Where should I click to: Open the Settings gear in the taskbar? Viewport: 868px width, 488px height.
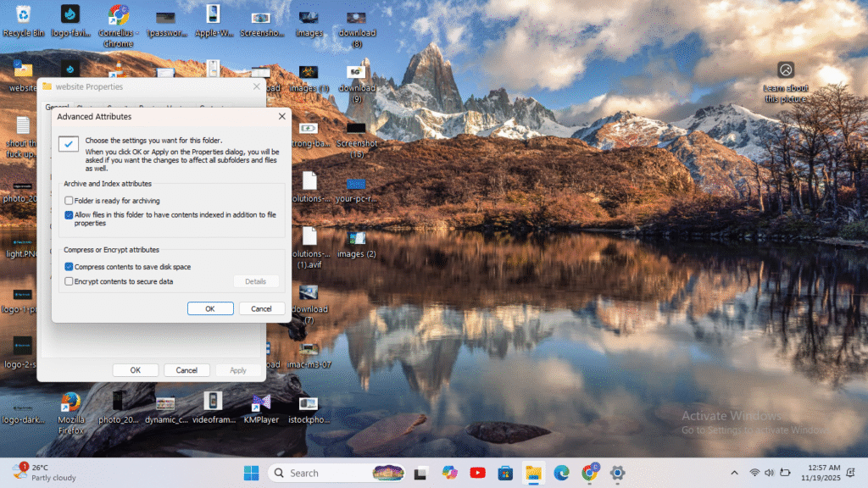pos(618,473)
